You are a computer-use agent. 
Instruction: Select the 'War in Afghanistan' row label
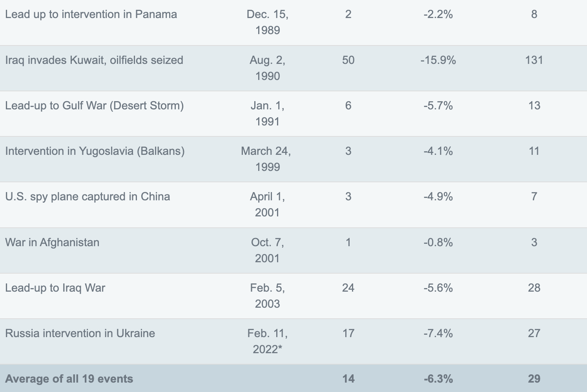pos(52,242)
